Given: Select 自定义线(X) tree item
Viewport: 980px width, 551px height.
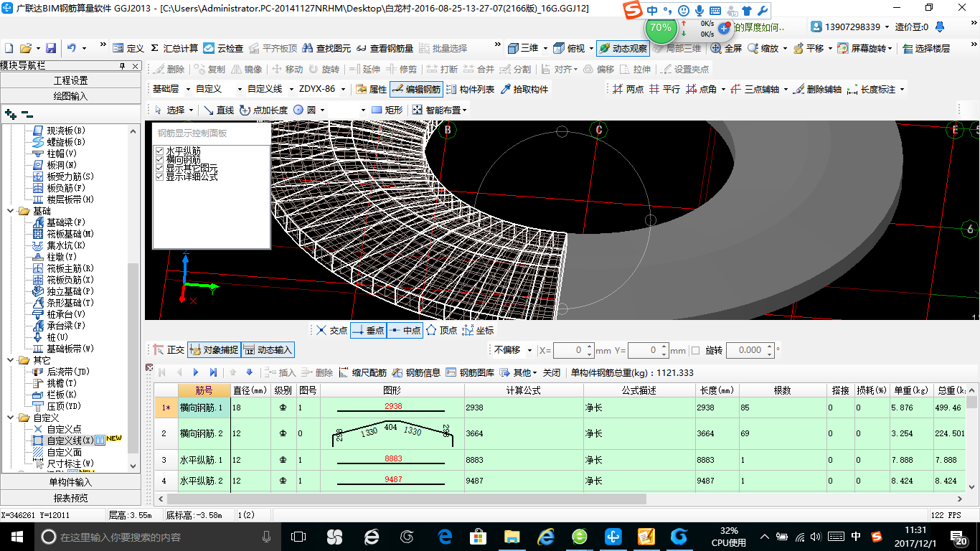Looking at the screenshot, I should click(x=70, y=441).
